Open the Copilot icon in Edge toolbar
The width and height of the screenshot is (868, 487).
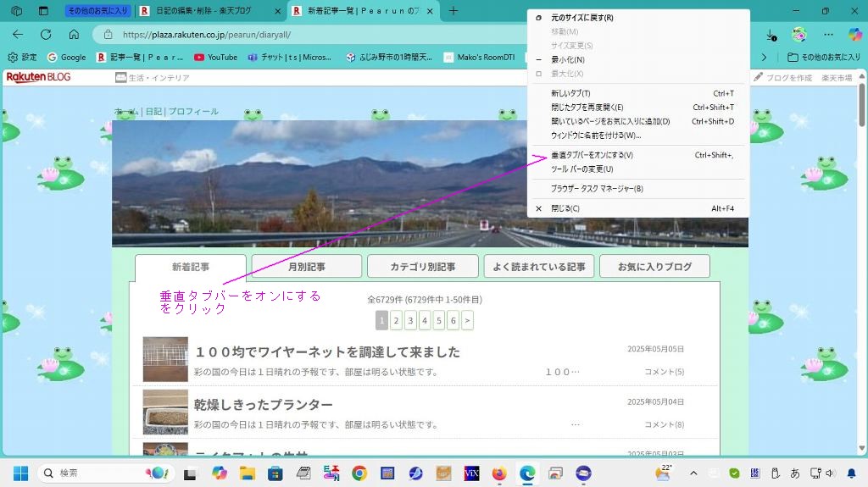854,35
